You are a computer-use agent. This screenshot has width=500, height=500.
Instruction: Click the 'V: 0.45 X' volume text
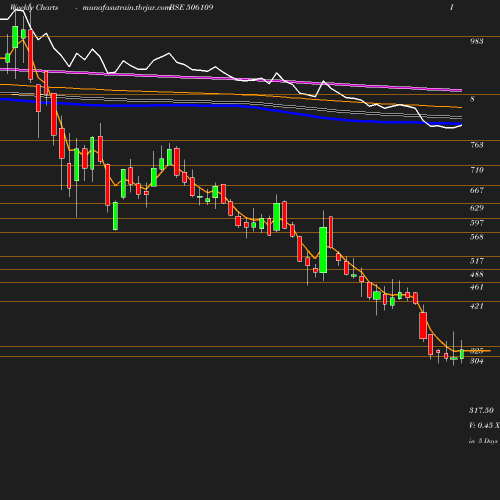pyautogui.click(x=484, y=425)
